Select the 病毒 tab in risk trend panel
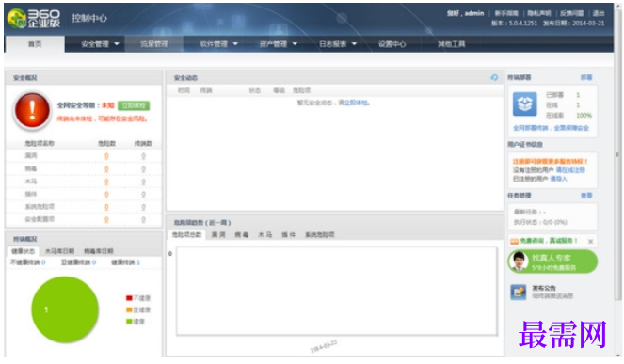624x364 pixels. (241, 235)
